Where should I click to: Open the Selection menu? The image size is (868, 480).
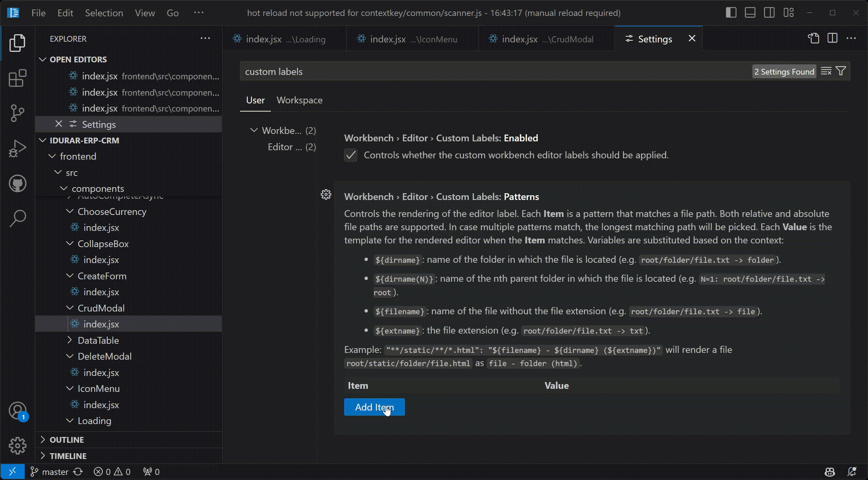pyautogui.click(x=104, y=13)
